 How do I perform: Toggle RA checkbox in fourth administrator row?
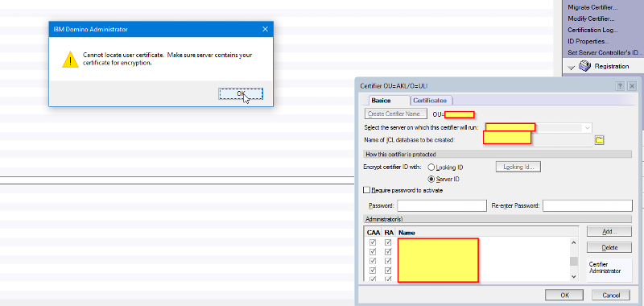(388, 271)
